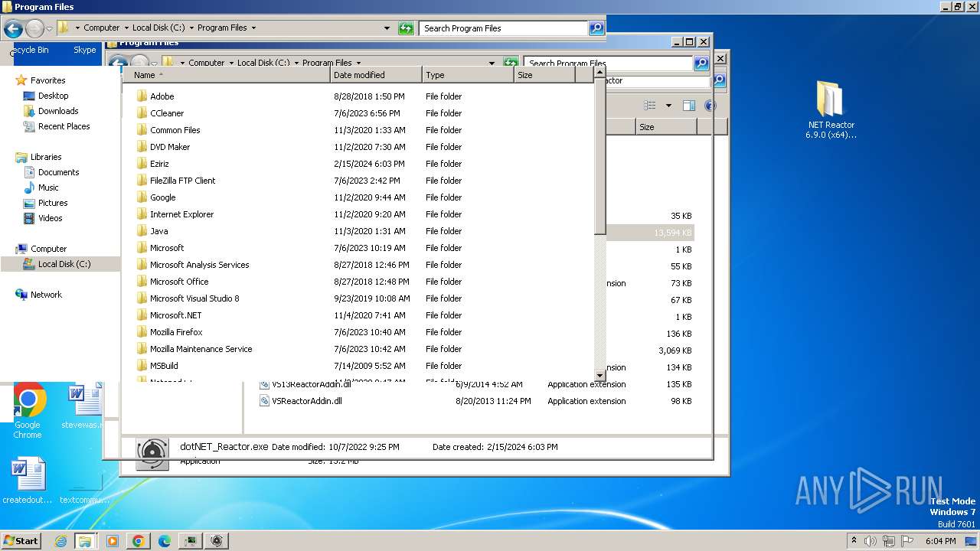Click the file list vertical scrollbar thumb
This screenshot has height=551, width=980.
pos(599,157)
